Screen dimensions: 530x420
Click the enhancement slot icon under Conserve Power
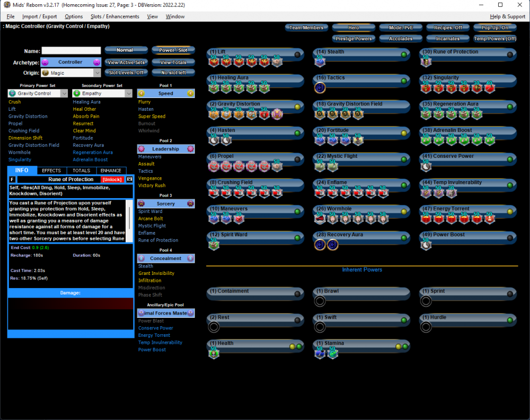click(x=427, y=166)
